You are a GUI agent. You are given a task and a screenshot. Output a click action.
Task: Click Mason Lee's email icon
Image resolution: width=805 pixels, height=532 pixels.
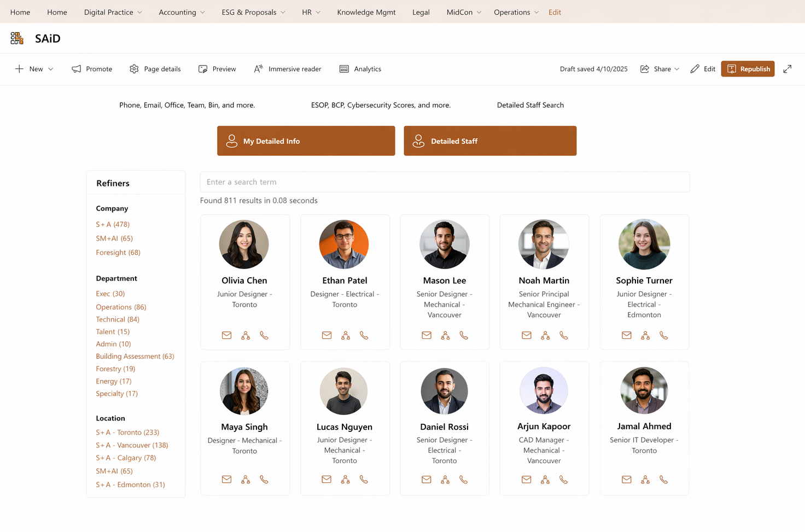427,335
